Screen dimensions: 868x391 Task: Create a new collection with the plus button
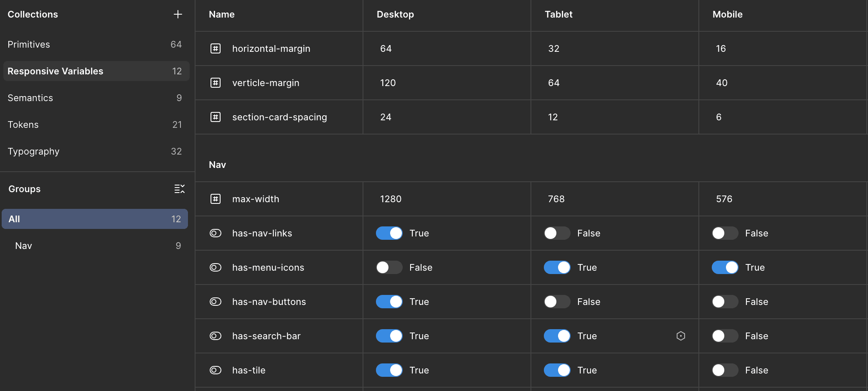point(178,14)
